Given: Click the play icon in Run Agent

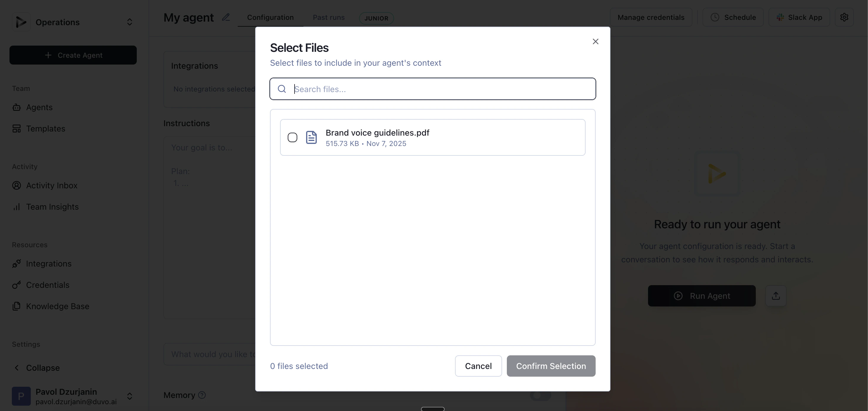Looking at the screenshot, I should (678, 296).
